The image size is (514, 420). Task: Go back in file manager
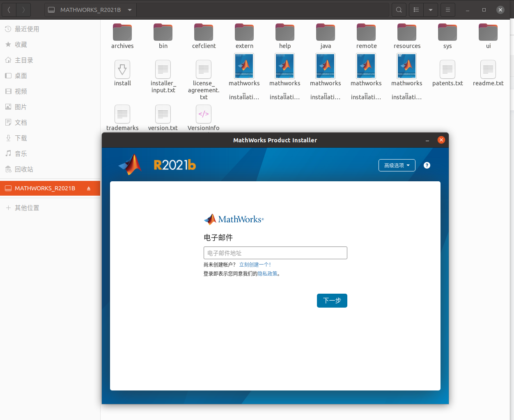click(x=9, y=10)
